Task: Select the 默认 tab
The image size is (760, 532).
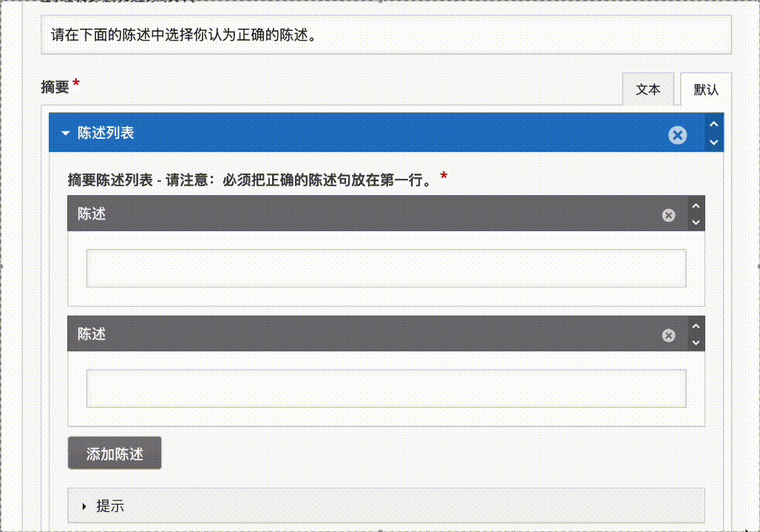Action: (x=705, y=89)
